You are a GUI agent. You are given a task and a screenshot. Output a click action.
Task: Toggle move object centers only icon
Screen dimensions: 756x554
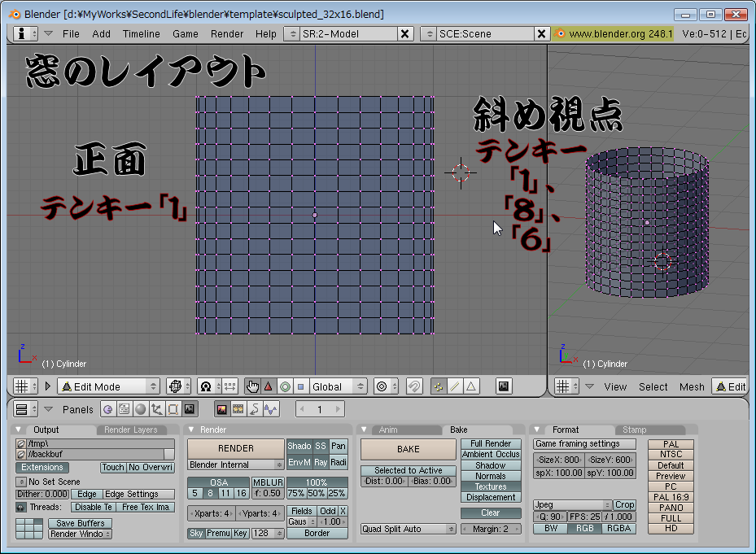pos(230,386)
